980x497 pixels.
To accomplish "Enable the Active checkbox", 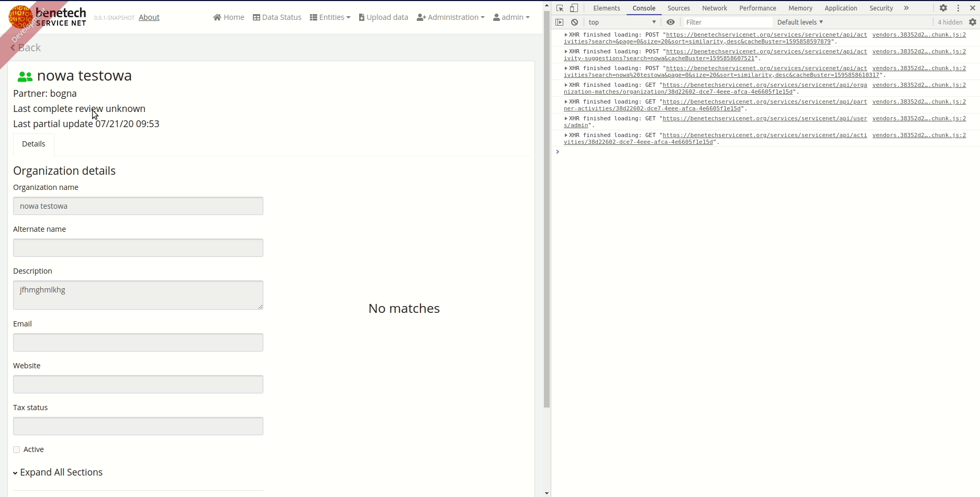I will coord(16,449).
